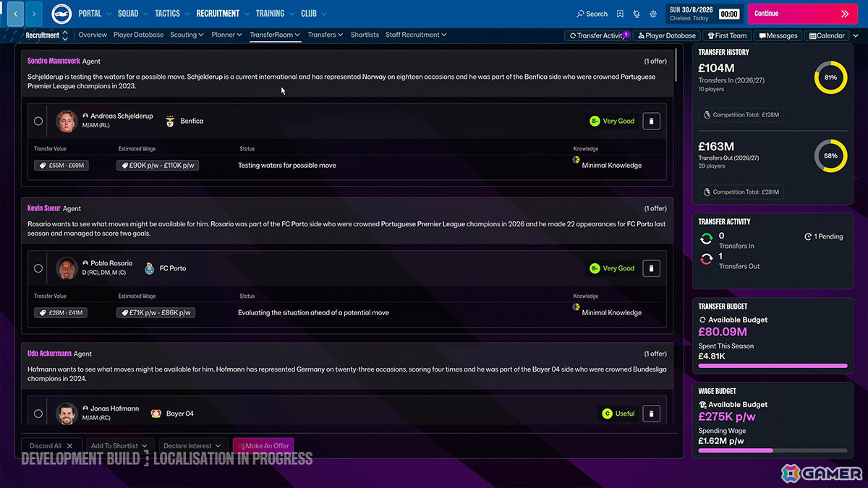This screenshot has width=868, height=488.
Task: Open the Bayer 04 club badge
Action: 156,414
